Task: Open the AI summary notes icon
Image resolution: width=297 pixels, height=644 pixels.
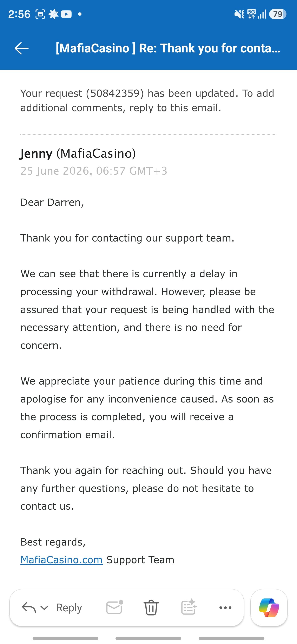Action: (x=189, y=607)
